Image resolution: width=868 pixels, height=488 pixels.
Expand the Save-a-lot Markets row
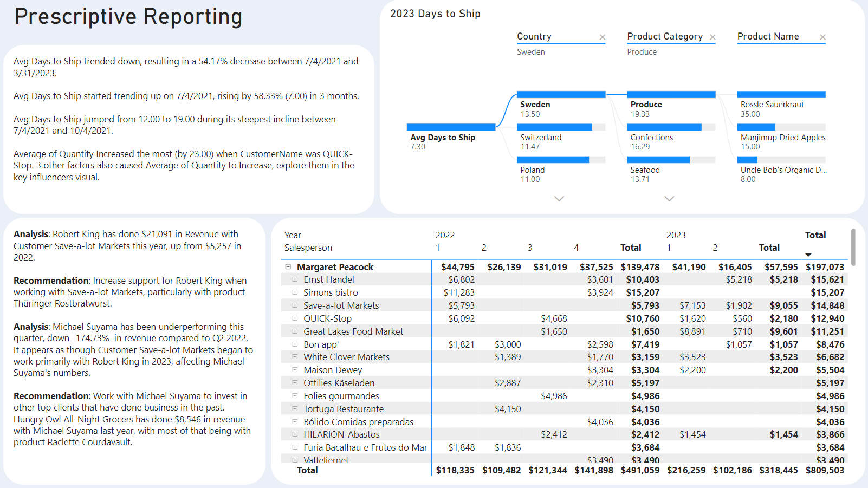[295, 305]
